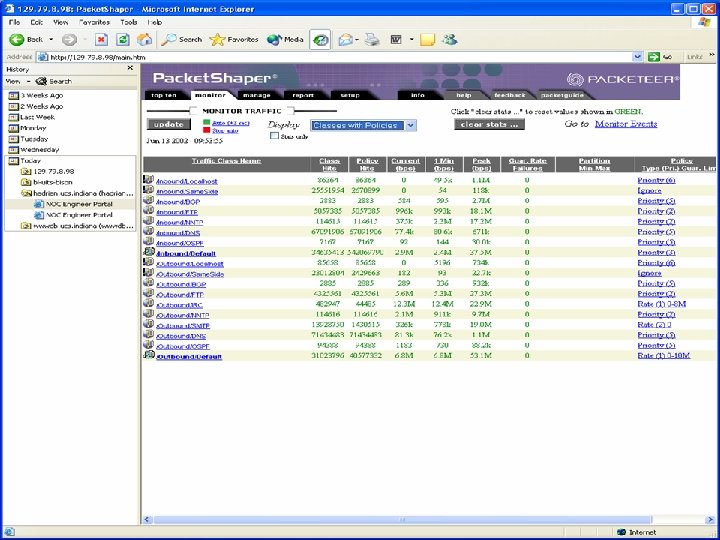Image resolution: width=720 pixels, height=540 pixels.
Task: Click the green Auto indicator square
Action: tap(207, 123)
